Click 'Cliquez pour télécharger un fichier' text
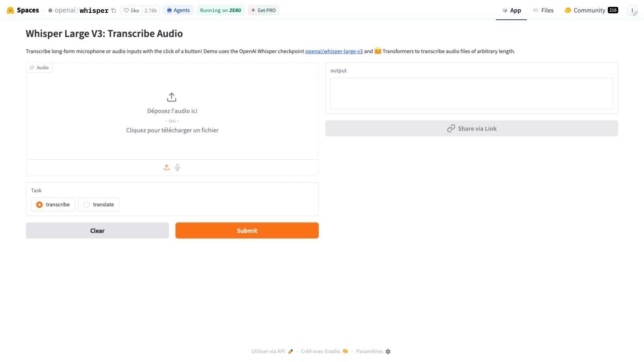Image resolution: width=644 pixels, height=362 pixels. 172,130
